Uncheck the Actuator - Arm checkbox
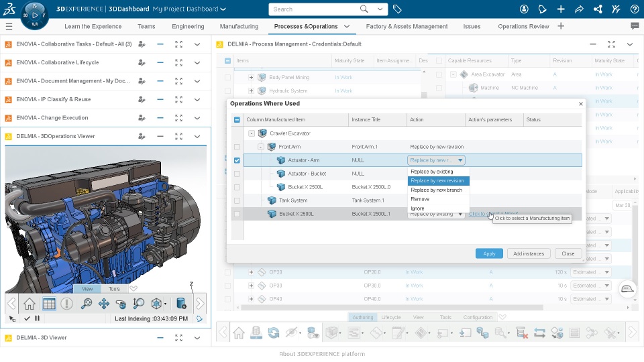Viewport: 644px width, 362px height. click(x=237, y=160)
